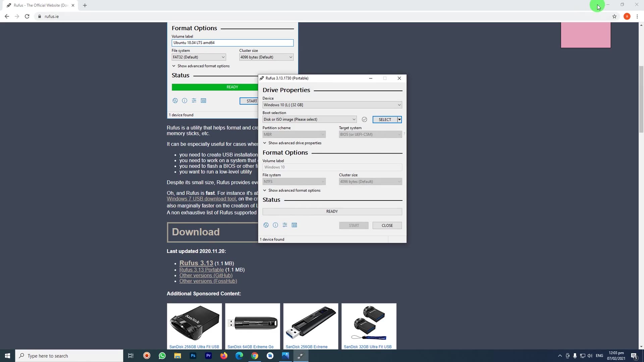The image size is (644, 362).
Task: Open the Boot selection dropdown
Action: tap(309, 120)
